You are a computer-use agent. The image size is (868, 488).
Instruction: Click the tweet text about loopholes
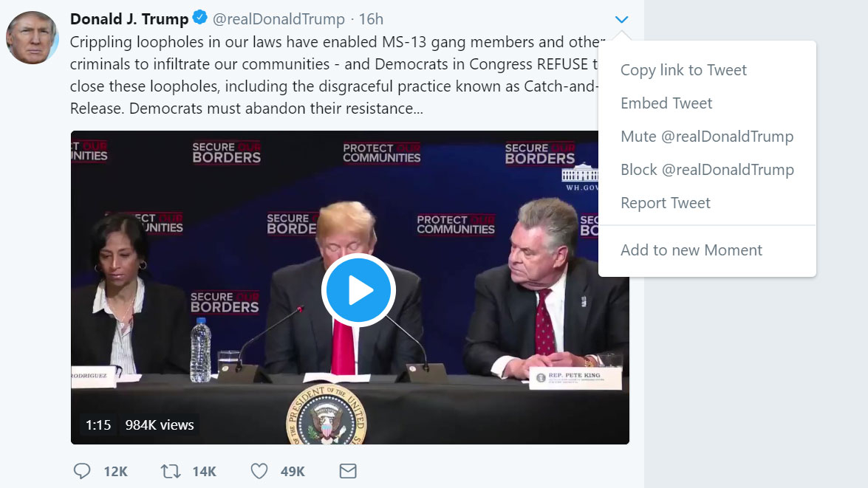[332, 75]
